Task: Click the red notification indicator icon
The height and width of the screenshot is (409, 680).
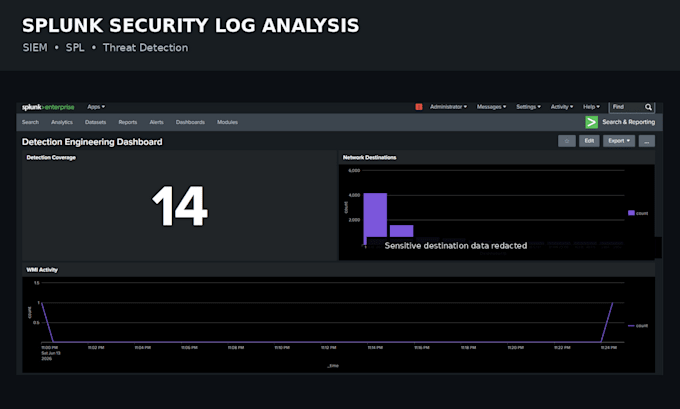Action: point(418,107)
